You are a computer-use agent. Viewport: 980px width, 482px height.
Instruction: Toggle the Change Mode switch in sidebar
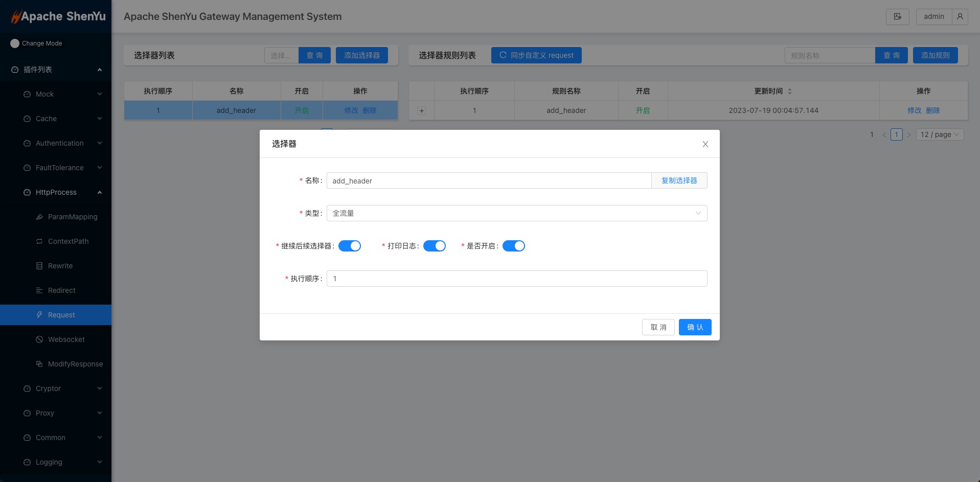tap(15, 43)
